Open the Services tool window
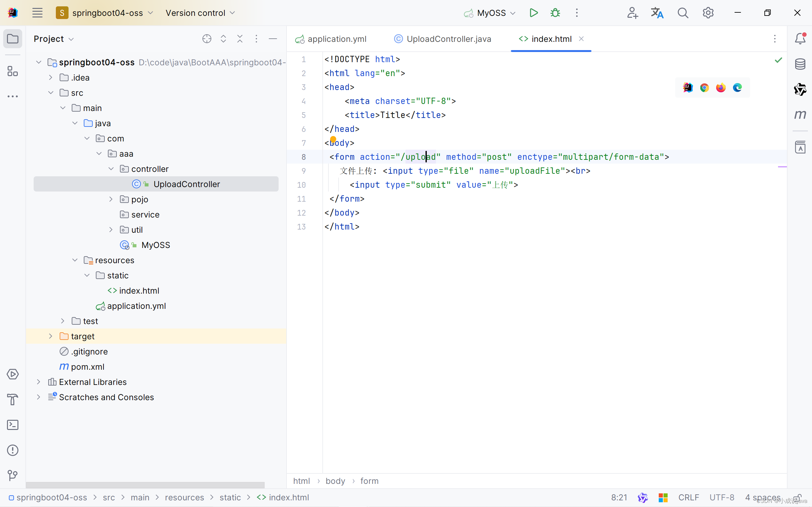The height and width of the screenshot is (507, 812). (12, 374)
